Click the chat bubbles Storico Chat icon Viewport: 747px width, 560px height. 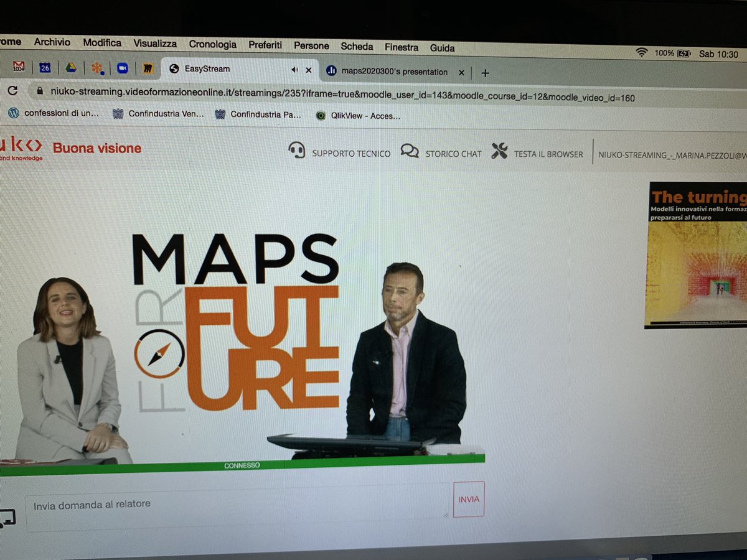(410, 151)
